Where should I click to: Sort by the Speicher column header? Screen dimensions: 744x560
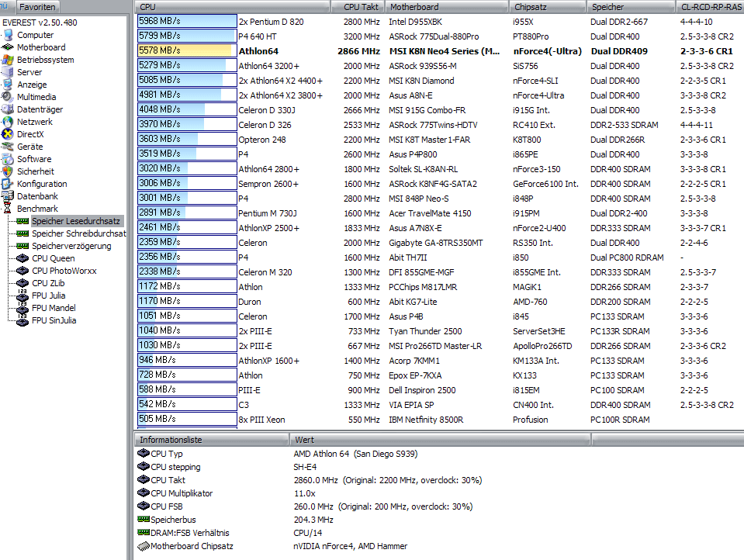click(631, 7)
